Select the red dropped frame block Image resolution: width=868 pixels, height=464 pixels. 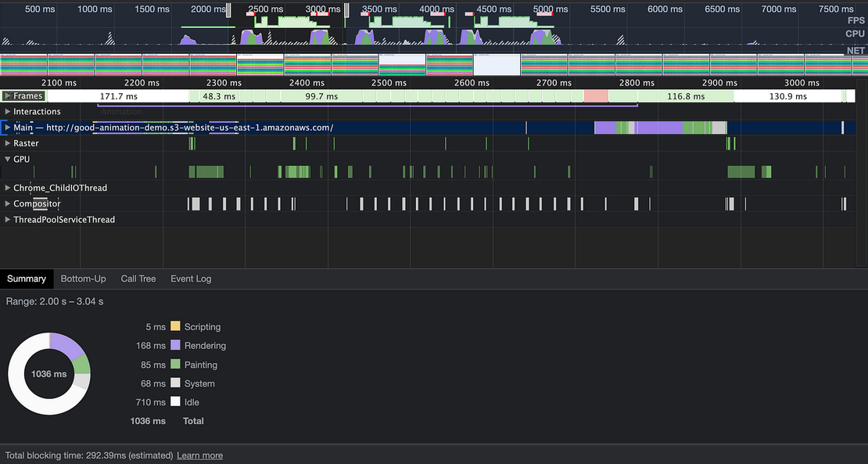pyautogui.click(x=596, y=96)
